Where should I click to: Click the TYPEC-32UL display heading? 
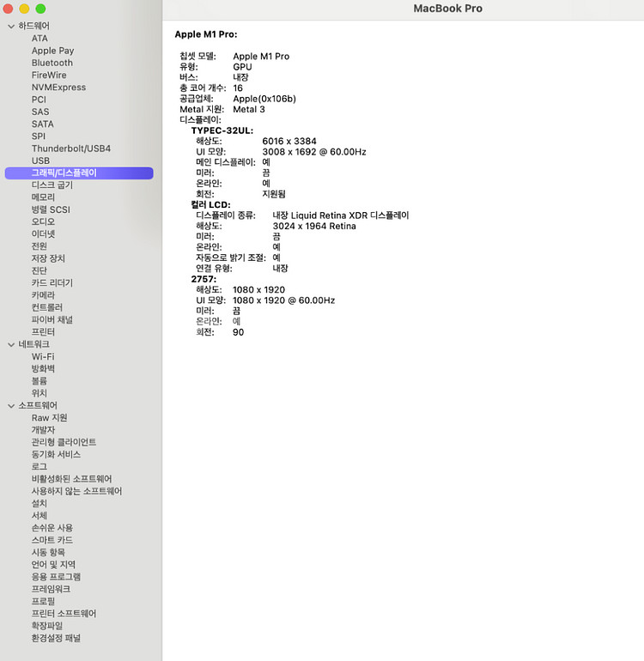tap(222, 130)
